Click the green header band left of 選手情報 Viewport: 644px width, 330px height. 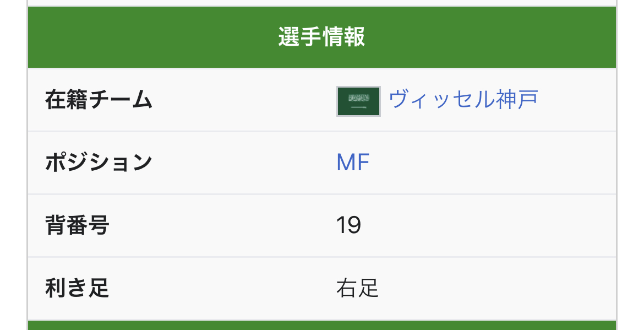(x=153, y=37)
